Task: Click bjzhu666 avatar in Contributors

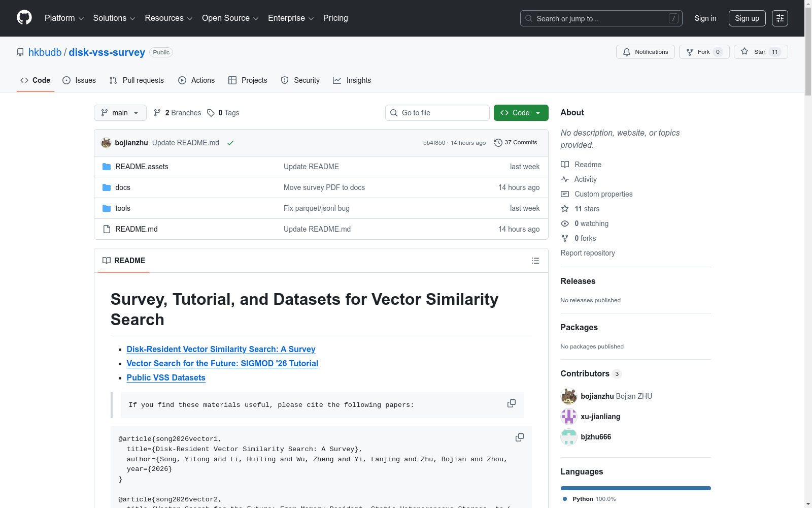Action: click(569, 437)
